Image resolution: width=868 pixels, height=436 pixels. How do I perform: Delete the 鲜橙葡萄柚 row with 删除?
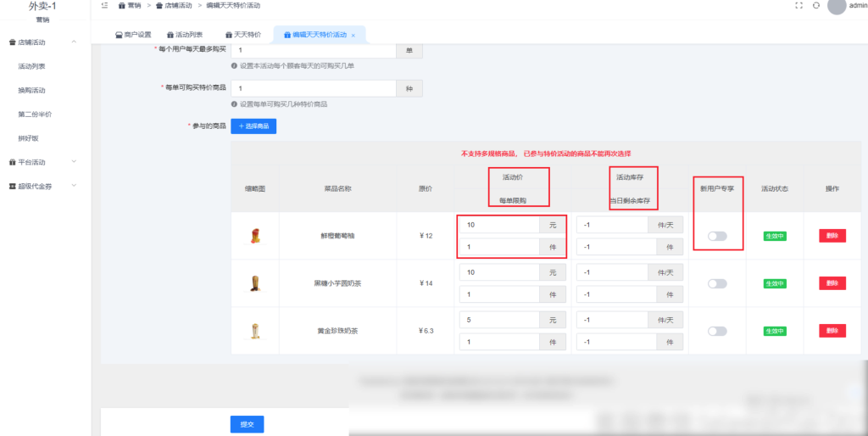(832, 236)
